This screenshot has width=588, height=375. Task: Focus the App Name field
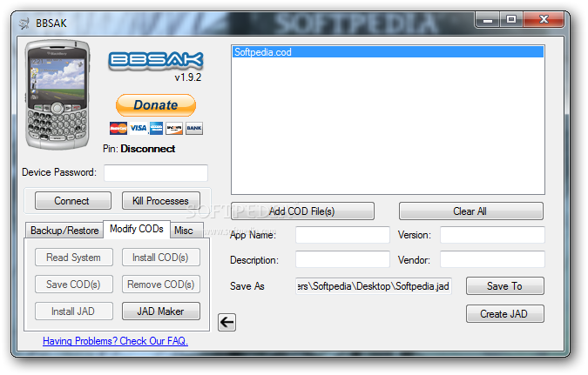(x=342, y=235)
